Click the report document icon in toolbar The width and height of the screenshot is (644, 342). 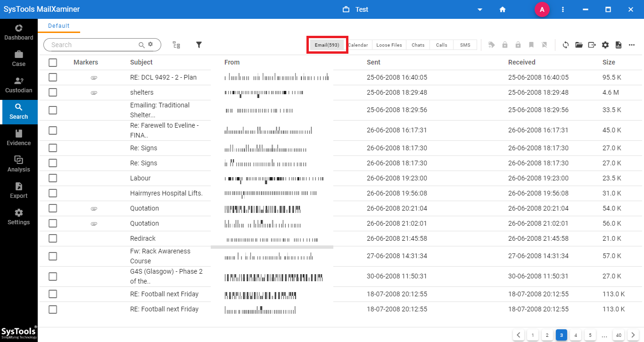point(619,45)
